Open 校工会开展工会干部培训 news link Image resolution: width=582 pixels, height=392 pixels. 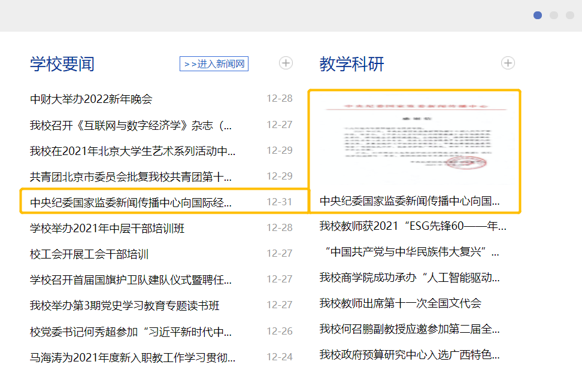coord(89,254)
